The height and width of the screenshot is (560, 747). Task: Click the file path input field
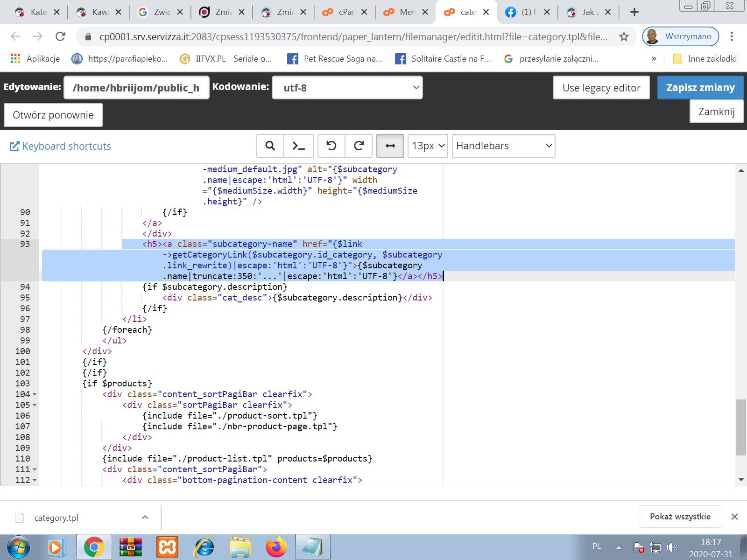click(136, 88)
